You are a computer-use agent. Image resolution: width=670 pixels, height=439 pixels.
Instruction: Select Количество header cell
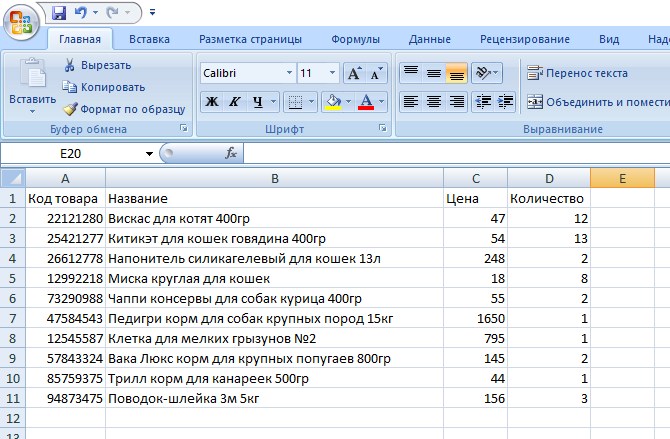tap(549, 198)
